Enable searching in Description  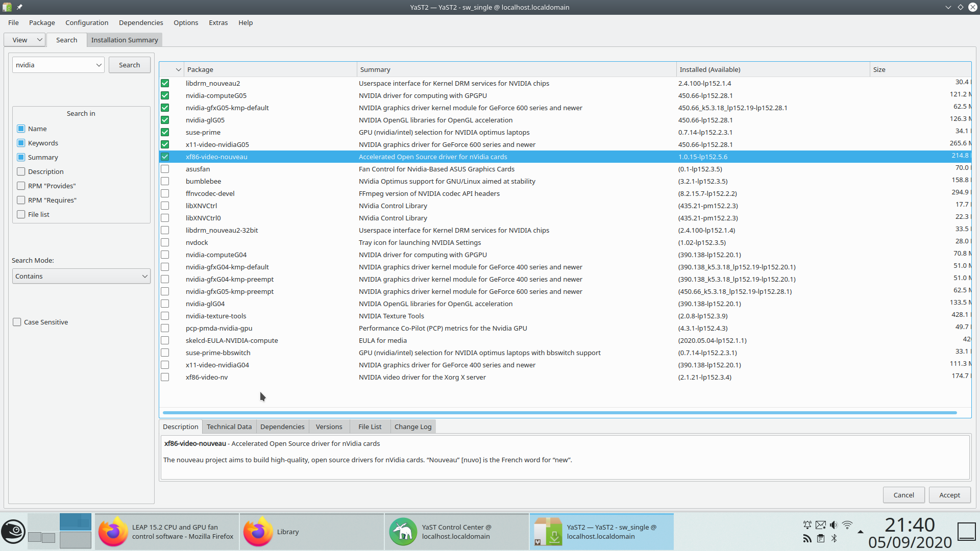point(21,171)
